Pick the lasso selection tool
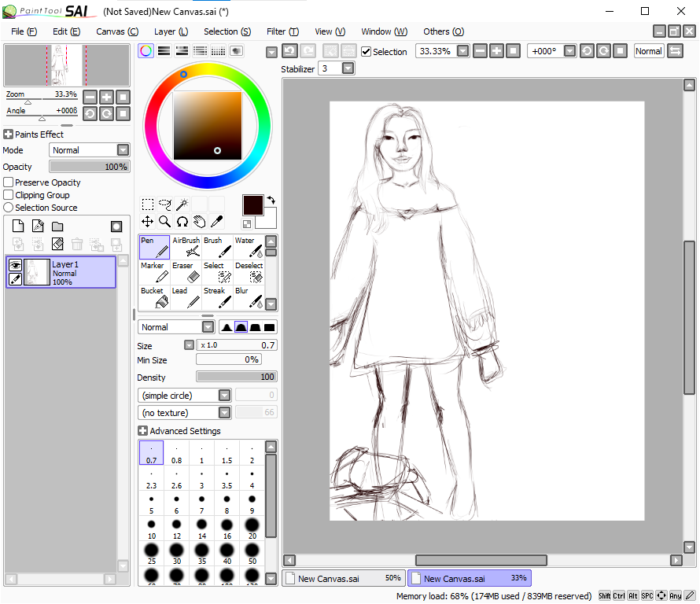Screen dimensions: 700x604 [x=164, y=204]
